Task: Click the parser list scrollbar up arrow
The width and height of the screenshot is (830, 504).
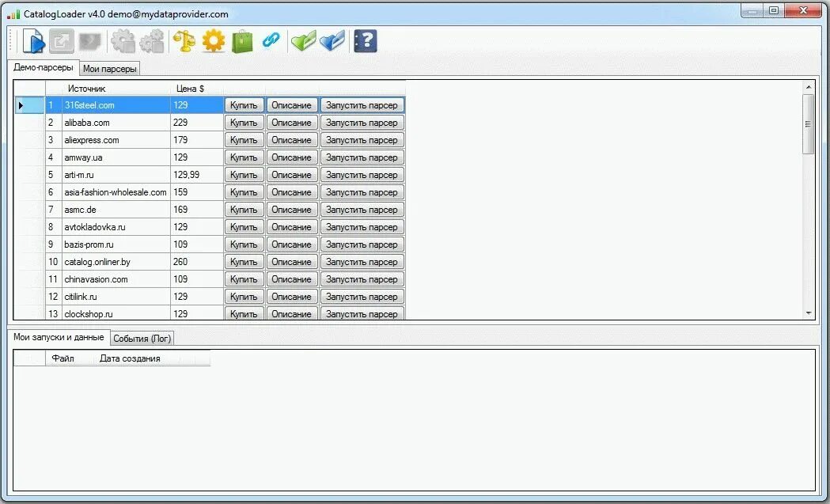Action: [809, 87]
